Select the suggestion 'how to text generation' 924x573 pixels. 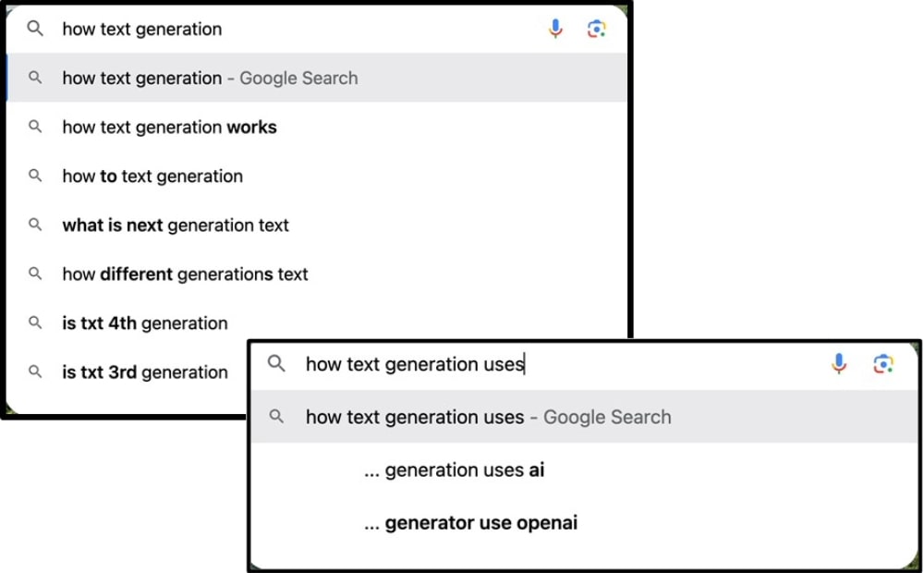152,176
